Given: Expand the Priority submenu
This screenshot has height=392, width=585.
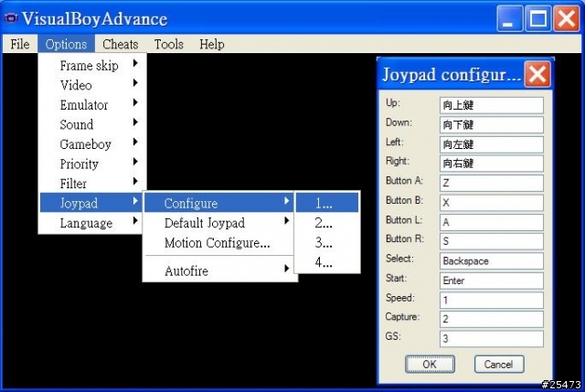Looking at the screenshot, I should [x=91, y=164].
